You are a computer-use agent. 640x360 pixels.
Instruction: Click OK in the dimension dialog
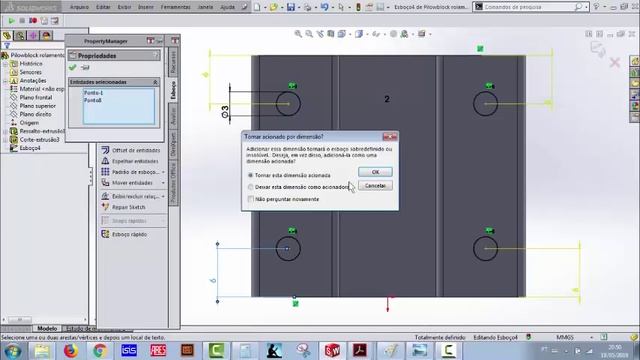tap(376, 172)
